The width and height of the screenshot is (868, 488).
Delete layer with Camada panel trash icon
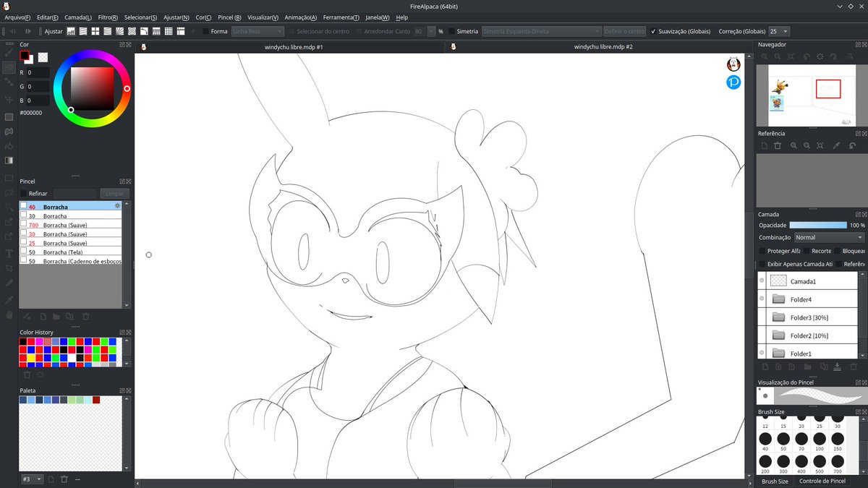[854, 367]
